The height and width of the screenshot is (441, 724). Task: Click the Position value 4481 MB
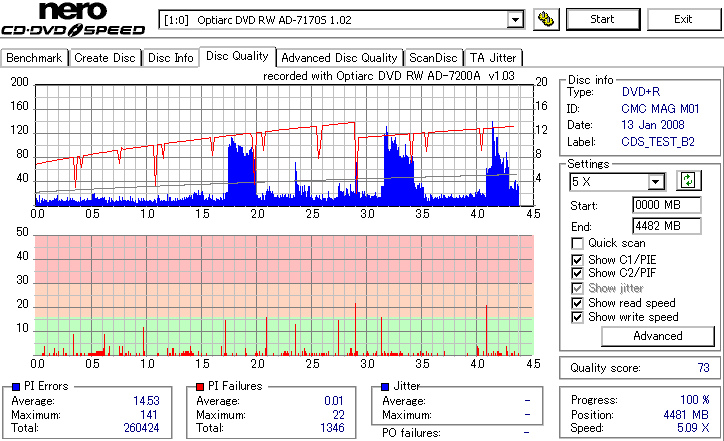point(686,415)
